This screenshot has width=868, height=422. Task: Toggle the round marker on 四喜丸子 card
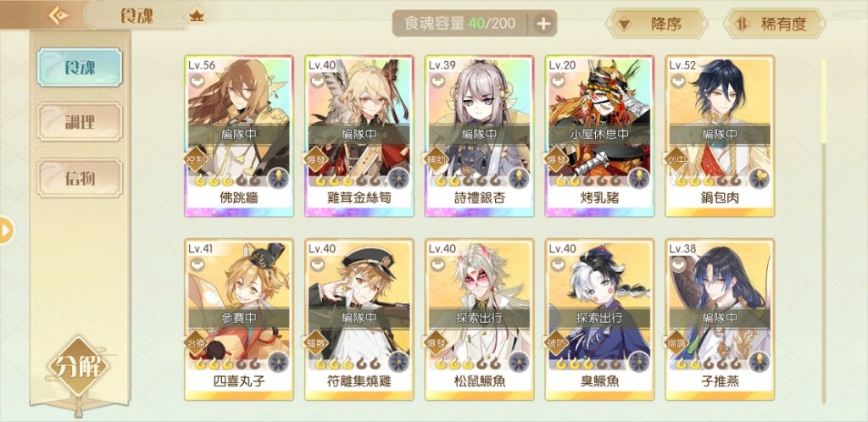(x=197, y=265)
